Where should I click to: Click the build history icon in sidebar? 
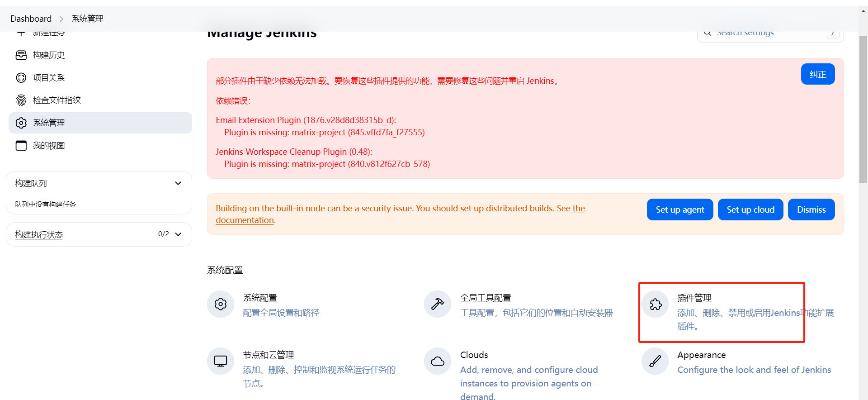click(x=21, y=55)
